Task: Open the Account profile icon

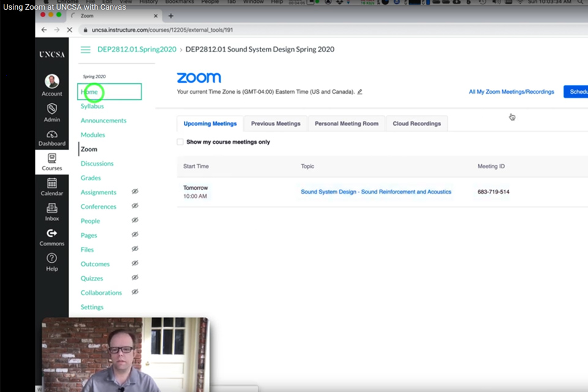Action: click(x=52, y=82)
